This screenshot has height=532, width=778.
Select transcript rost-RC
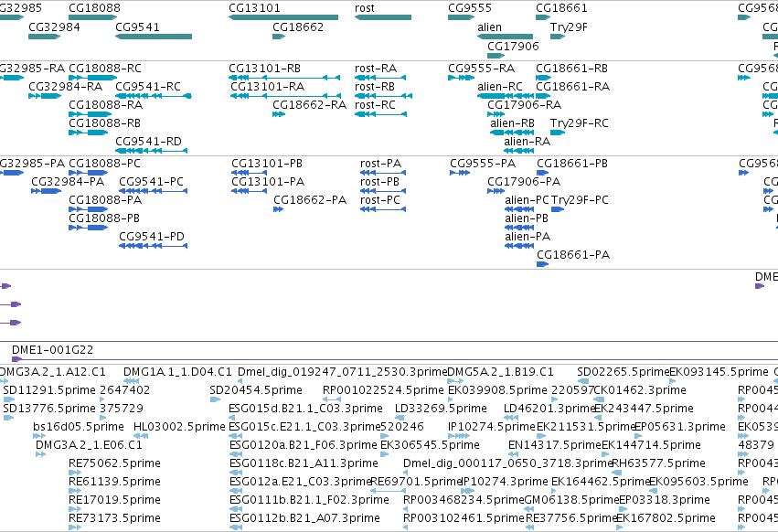[375, 105]
